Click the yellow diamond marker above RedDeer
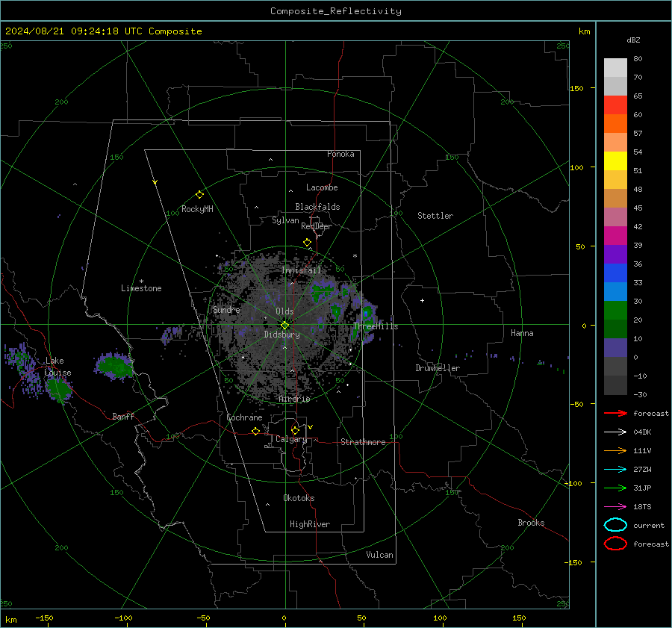Image resolution: width=672 pixels, height=628 pixels. 307,243
